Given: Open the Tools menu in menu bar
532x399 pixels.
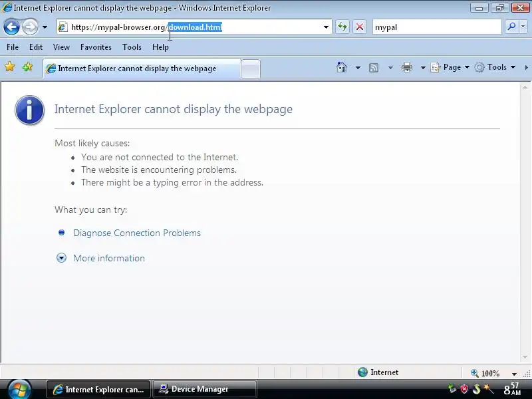Looking at the screenshot, I should [x=132, y=47].
